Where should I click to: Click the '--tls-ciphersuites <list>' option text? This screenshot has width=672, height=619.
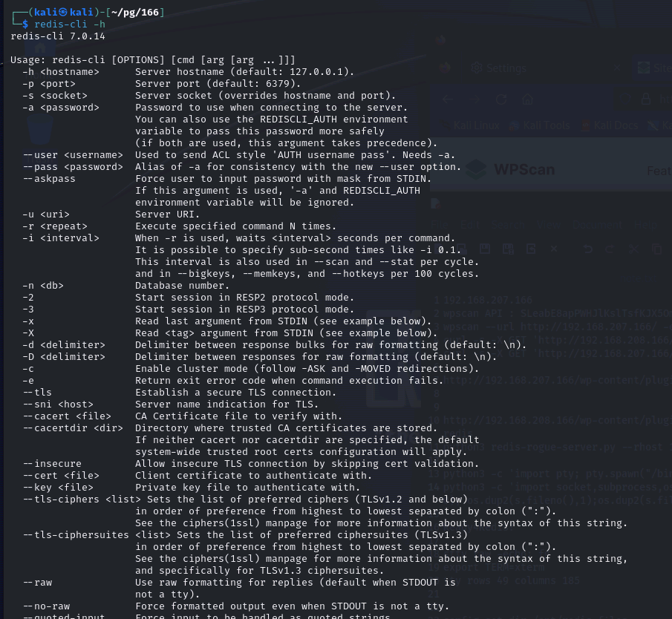tap(97, 535)
